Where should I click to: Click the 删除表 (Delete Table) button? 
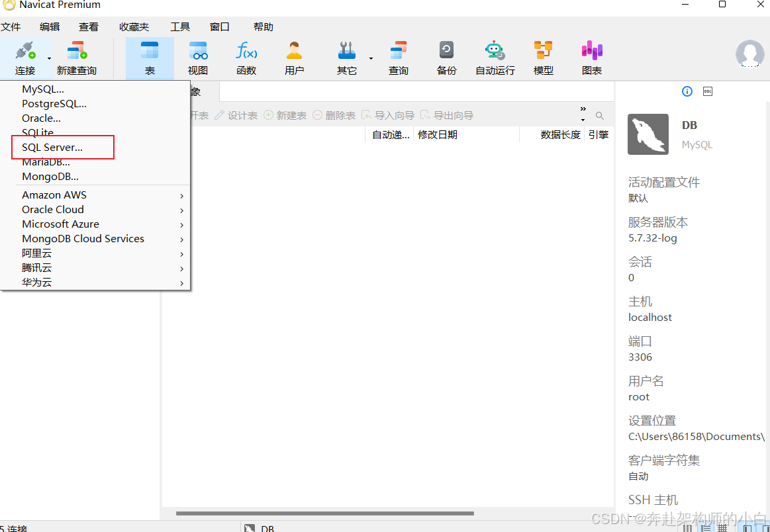tap(334, 115)
